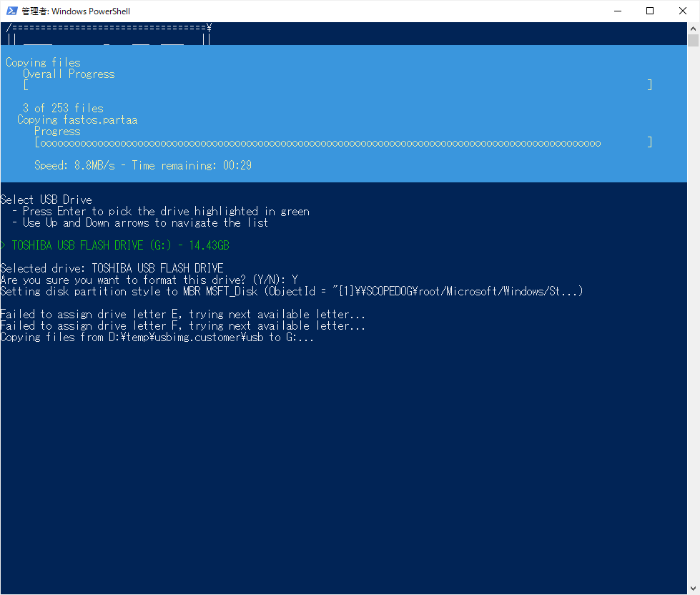Select the TOSHIBA USB FLASH DRIVE (G:) entry

120,245
